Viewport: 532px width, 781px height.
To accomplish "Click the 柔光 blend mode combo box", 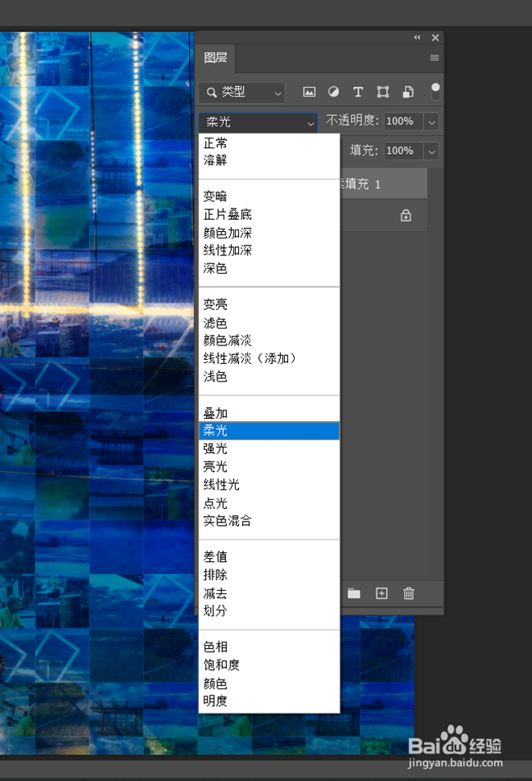I will tap(258, 122).
